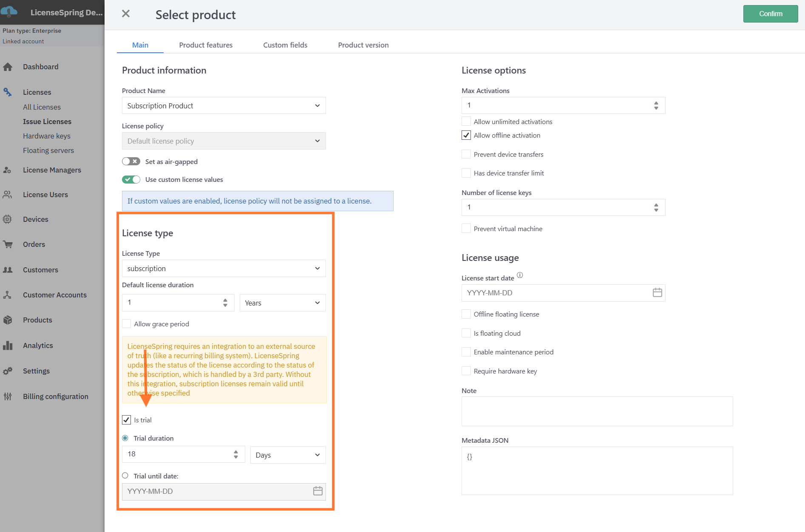Open the Custom fields tab
Image resolution: width=805 pixels, height=532 pixels.
click(x=285, y=45)
